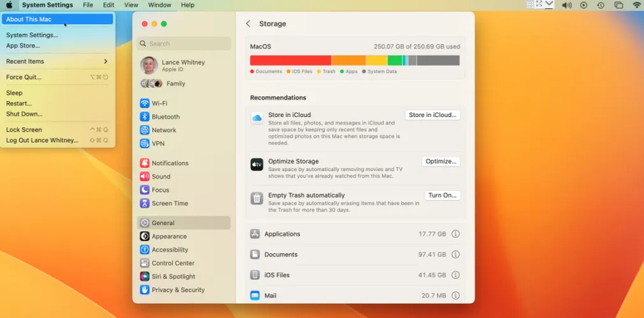Viewport: 644px width, 318px height.
Task: Go back using the Storage back chevron
Action: coord(248,24)
